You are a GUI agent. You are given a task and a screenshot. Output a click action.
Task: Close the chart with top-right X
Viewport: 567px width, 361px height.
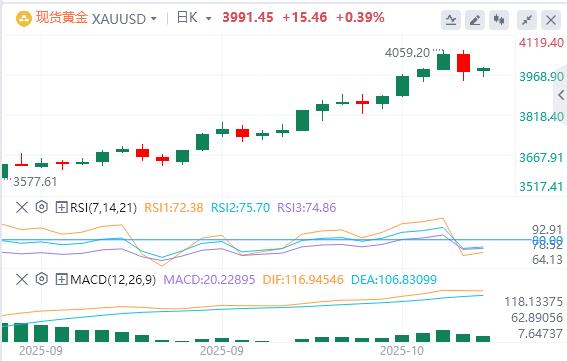click(551, 20)
